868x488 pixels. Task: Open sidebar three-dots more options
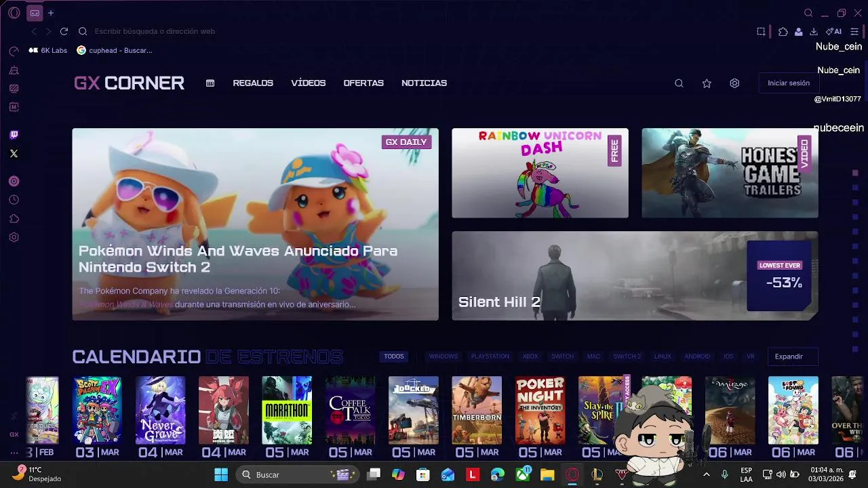pos(14,452)
